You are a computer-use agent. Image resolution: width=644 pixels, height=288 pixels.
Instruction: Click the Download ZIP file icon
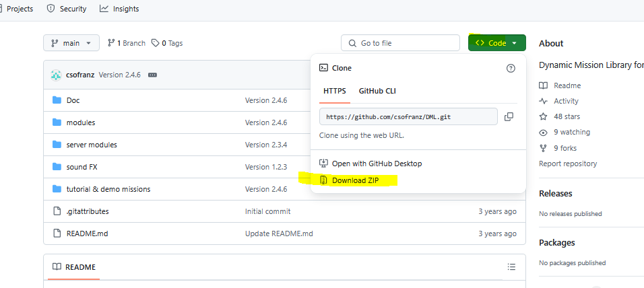(x=323, y=180)
